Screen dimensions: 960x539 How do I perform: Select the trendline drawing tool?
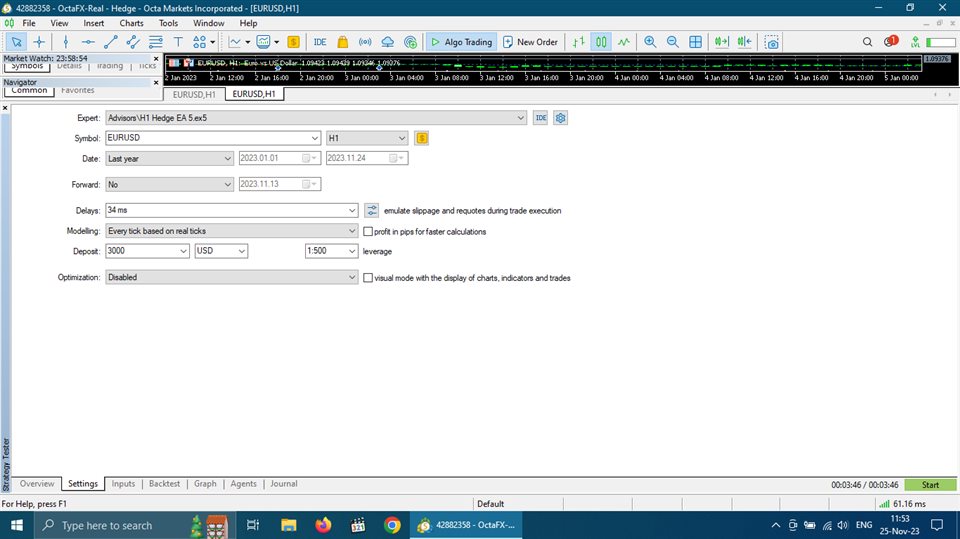[111, 42]
